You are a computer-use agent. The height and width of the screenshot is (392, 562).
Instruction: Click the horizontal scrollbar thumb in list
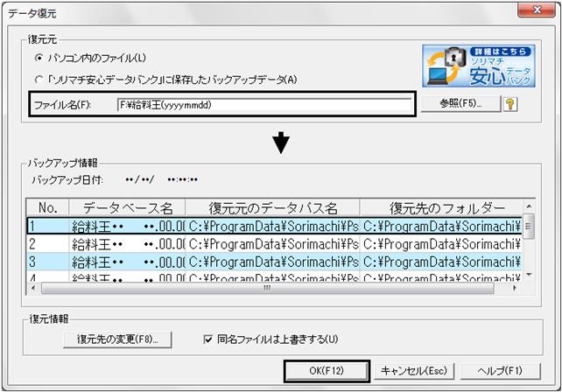[x=267, y=288]
